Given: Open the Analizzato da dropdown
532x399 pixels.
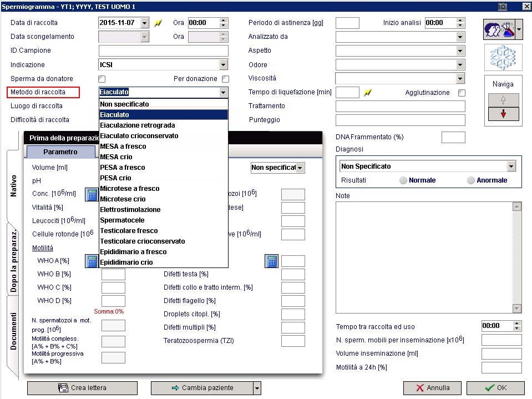Looking at the screenshot, I should tap(460, 37).
